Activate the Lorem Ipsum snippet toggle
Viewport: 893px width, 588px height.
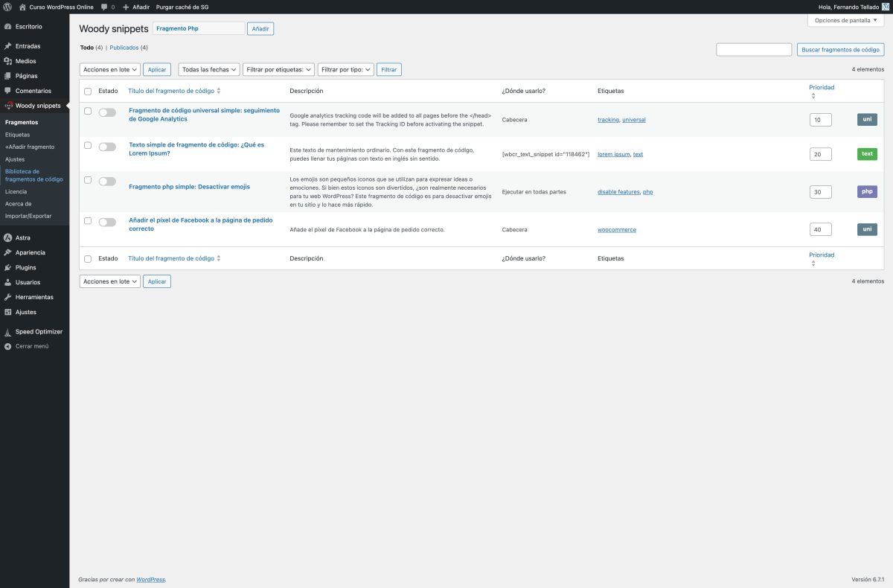click(x=106, y=147)
